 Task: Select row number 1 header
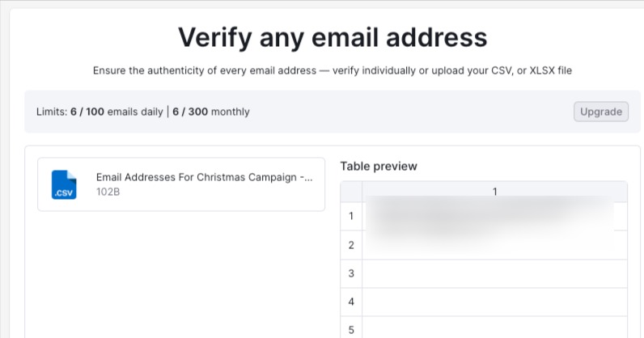tap(351, 216)
